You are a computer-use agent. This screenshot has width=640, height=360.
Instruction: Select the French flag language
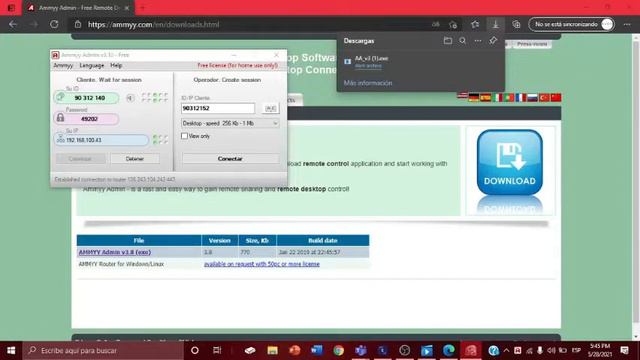tap(520, 98)
